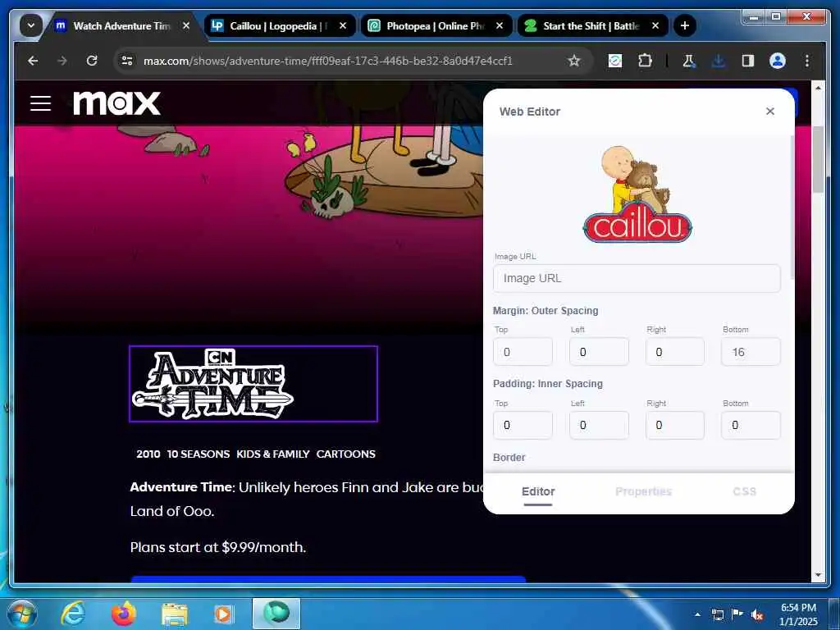Open the media player taskbar icon
This screenshot has height=630, width=840.
point(225,614)
